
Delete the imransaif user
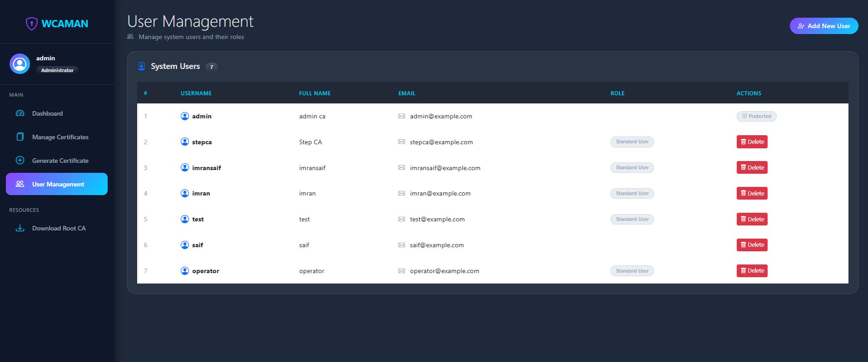(752, 167)
